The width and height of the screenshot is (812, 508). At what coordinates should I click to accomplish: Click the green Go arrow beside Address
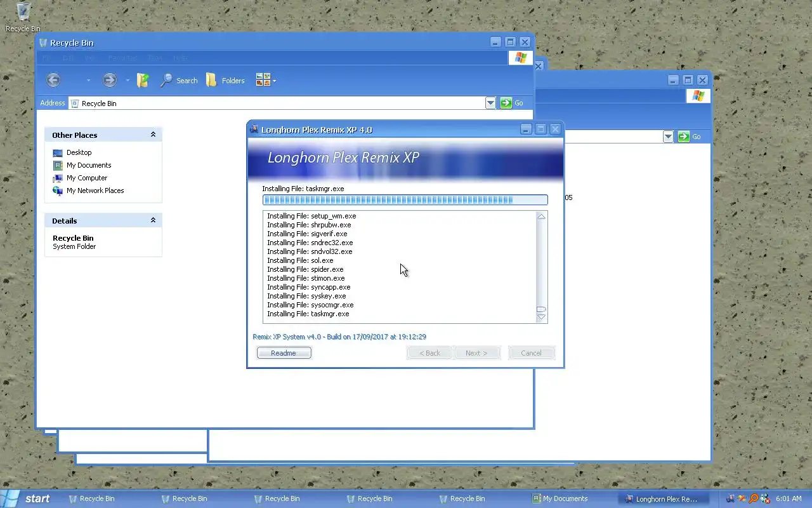[x=506, y=103]
